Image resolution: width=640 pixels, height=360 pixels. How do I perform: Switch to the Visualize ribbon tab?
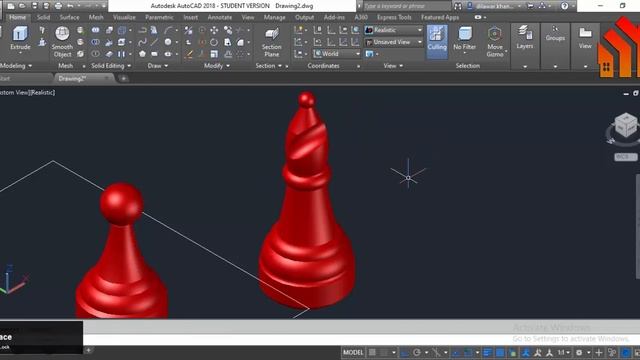(x=124, y=18)
